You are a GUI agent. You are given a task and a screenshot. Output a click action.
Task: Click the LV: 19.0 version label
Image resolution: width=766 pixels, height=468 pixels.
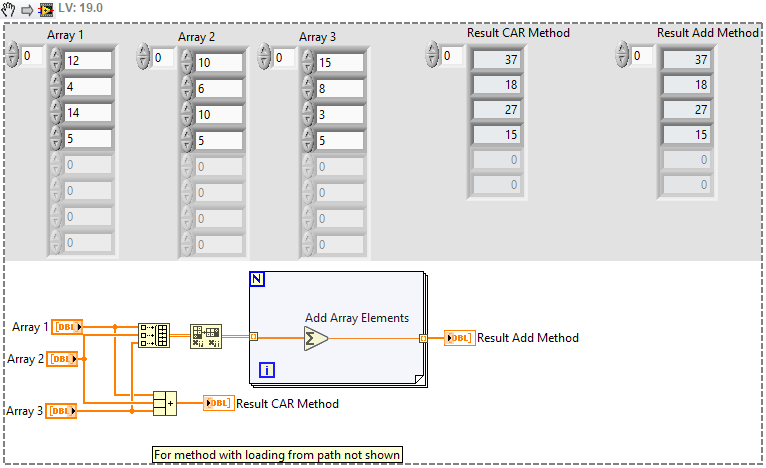(81, 8)
